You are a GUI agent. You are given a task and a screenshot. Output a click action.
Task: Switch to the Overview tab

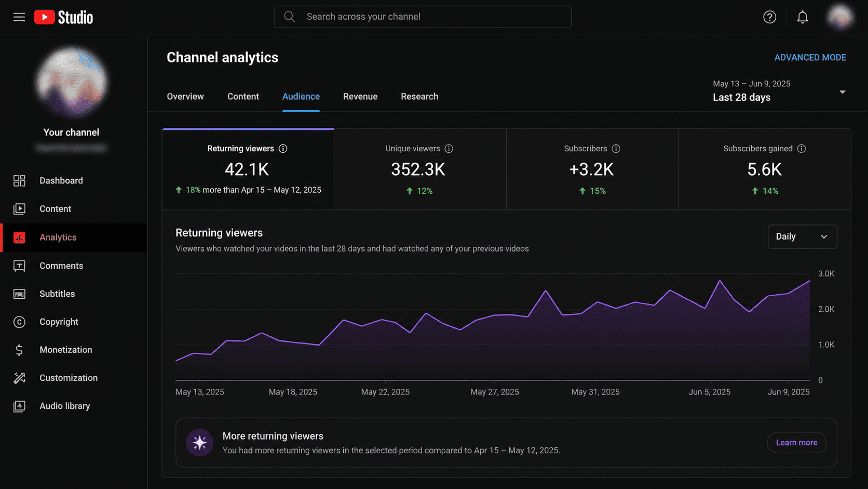pos(185,97)
